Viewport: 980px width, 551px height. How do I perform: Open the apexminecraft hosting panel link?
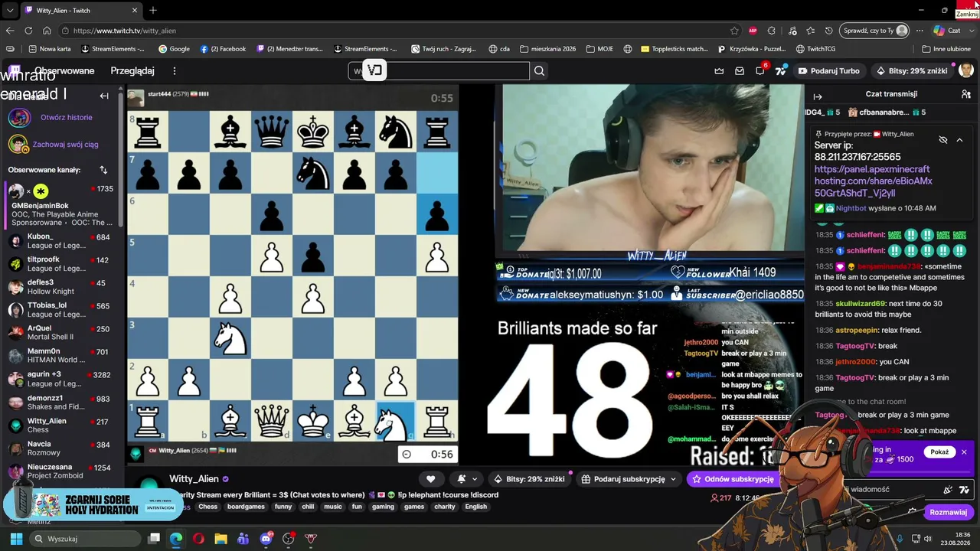(x=873, y=181)
